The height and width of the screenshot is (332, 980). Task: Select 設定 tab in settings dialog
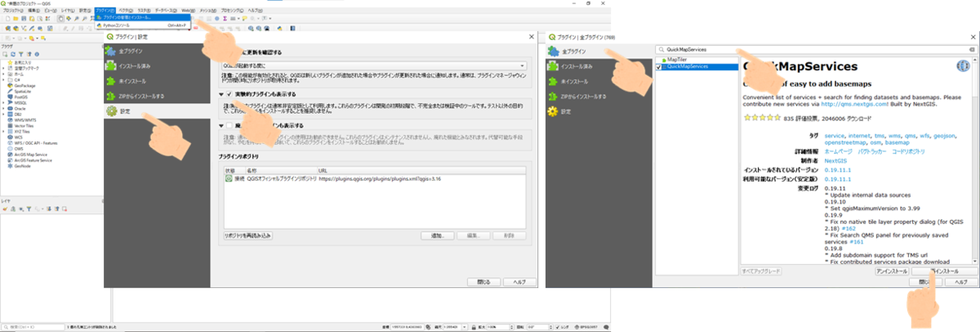coord(155,110)
